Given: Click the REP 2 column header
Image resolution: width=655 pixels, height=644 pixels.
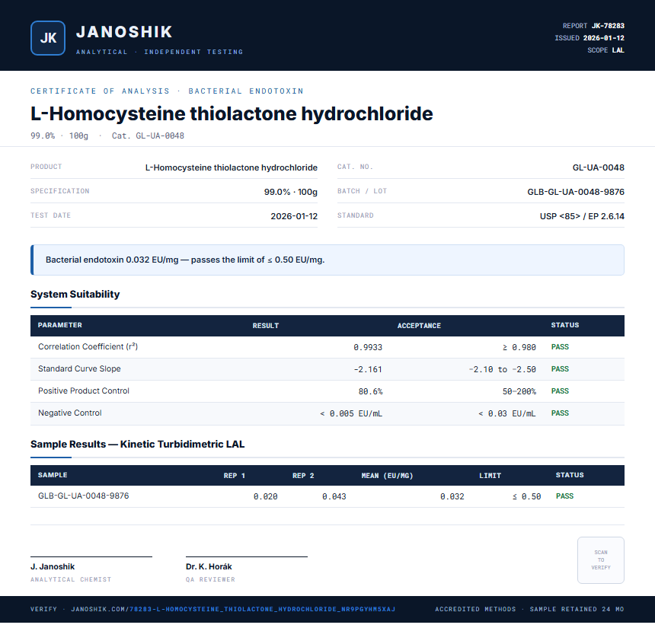Looking at the screenshot, I should point(303,476).
